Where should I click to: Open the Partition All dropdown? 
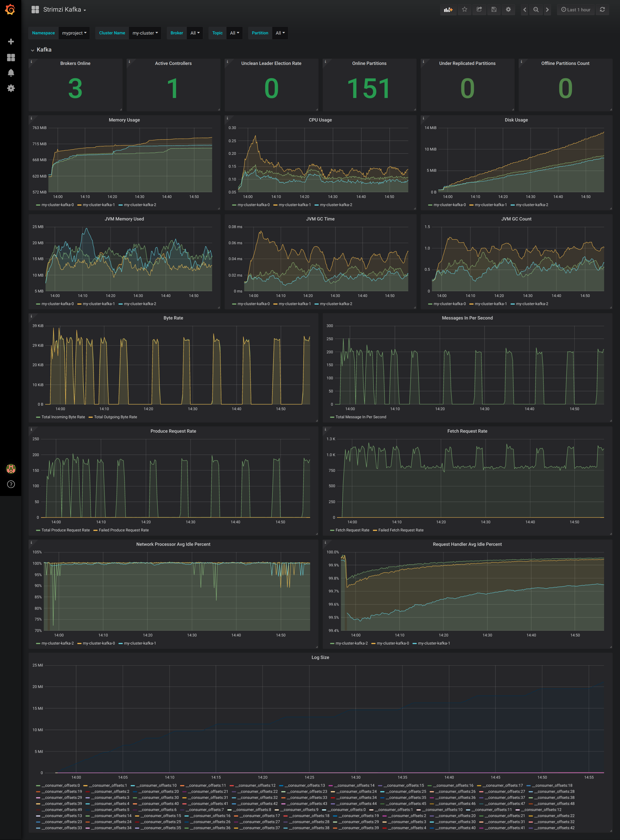click(280, 33)
